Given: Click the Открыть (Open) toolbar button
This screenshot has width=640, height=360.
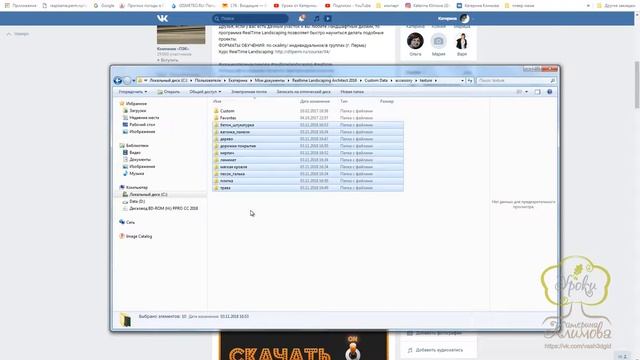Looking at the screenshot, I should pos(169,92).
